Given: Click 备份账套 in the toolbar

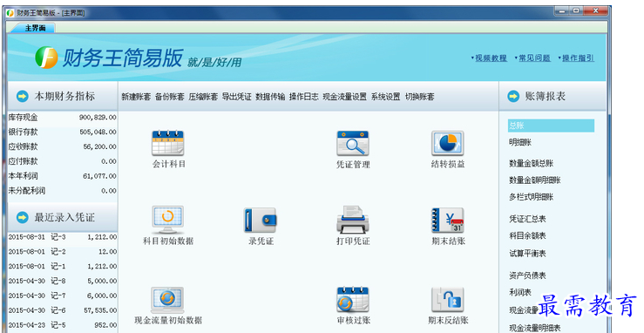Looking at the screenshot, I should tap(170, 97).
